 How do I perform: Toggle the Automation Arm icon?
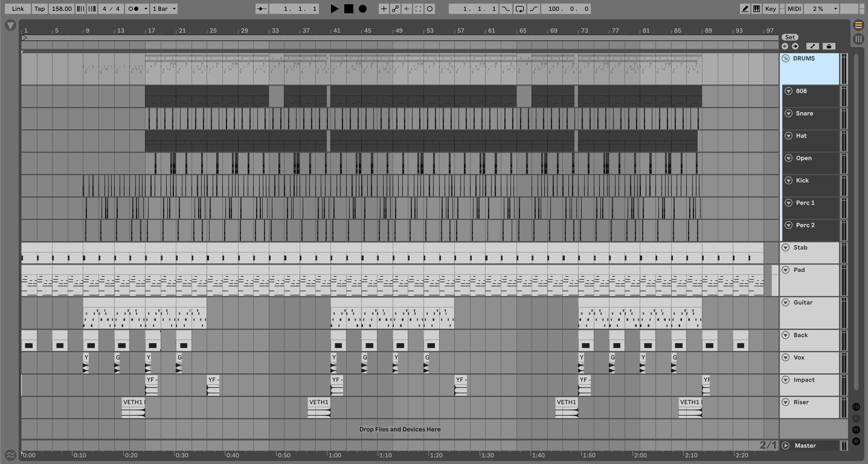(x=395, y=9)
